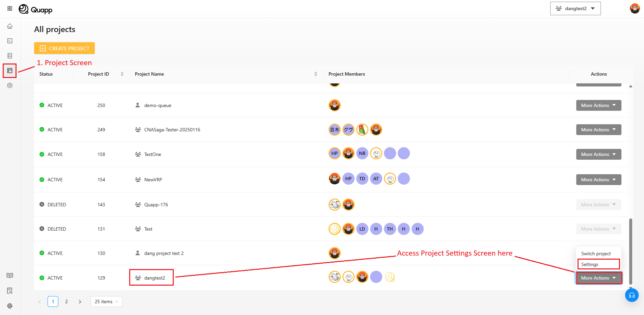
Task: Open the settings gear in sidebar
Action: tap(10, 85)
